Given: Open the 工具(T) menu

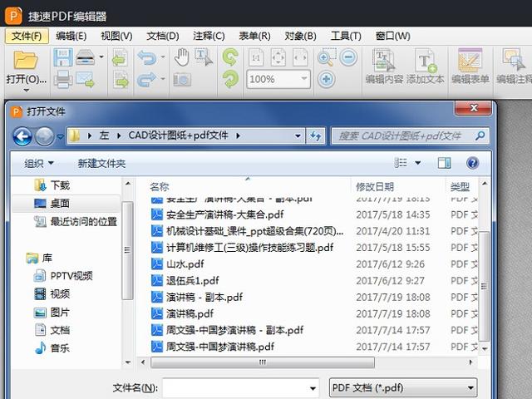Looking at the screenshot, I should coord(346,36).
